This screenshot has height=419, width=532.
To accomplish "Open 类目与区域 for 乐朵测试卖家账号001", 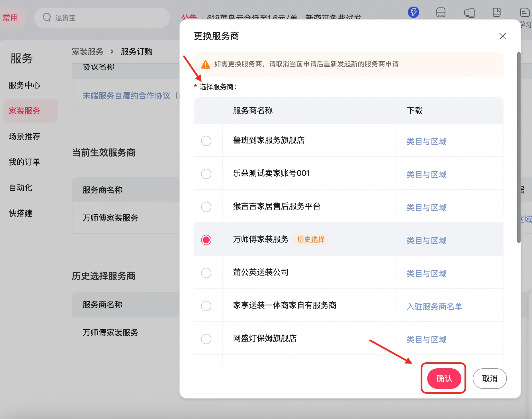I will (426, 174).
